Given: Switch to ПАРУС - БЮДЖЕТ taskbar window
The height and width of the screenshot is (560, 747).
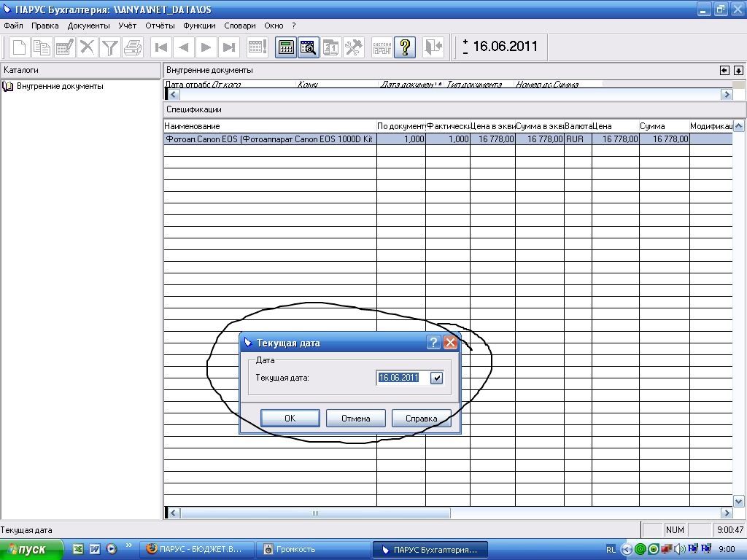Looking at the screenshot, I should pyautogui.click(x=197, y=549).
